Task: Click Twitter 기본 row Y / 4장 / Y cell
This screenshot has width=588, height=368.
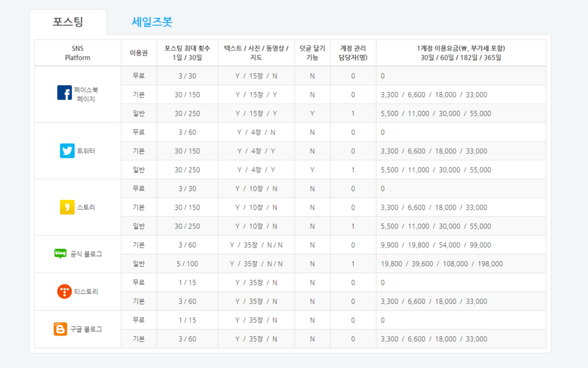Action: (256, 151)
